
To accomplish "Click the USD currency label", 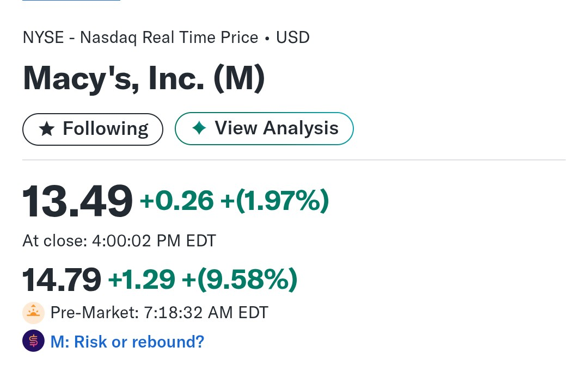I will click(x=293, y=38).
